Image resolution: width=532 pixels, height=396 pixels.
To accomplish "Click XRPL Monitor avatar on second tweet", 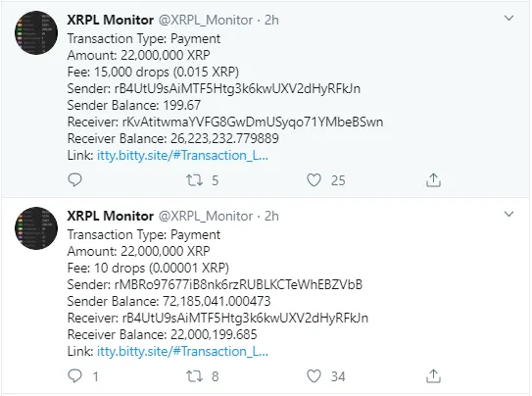I will click(36, 228).
